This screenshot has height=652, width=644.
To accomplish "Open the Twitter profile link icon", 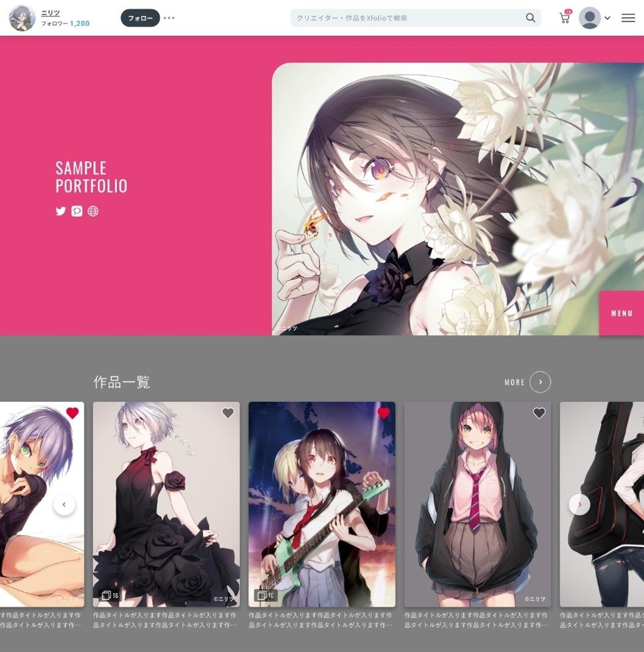I will coord(61,211).
